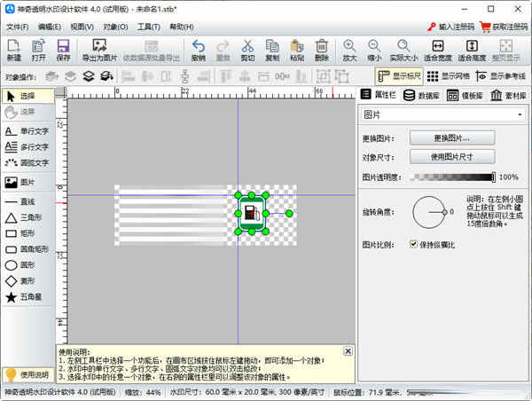The height and width of the screenshot is (401, 532).
Task: Open the 图片 object type dropdown
Action: [x=442, y=114]
